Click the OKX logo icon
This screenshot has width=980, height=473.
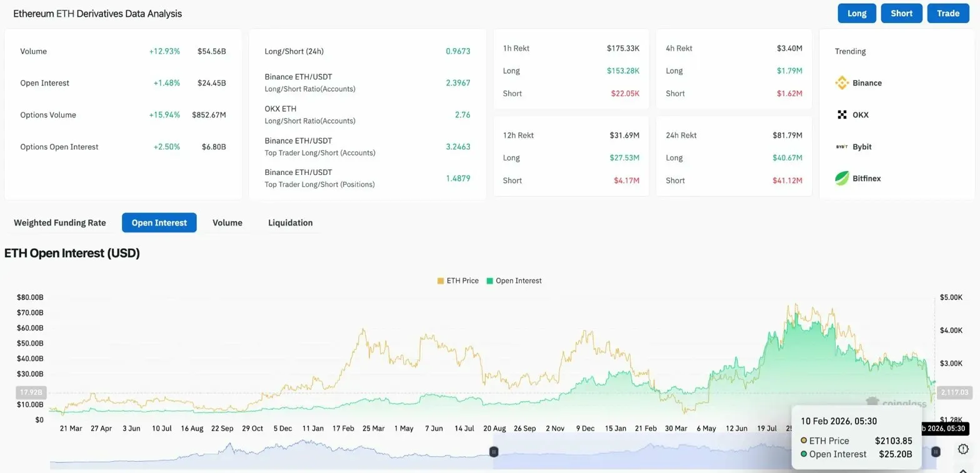pos(842,115)
